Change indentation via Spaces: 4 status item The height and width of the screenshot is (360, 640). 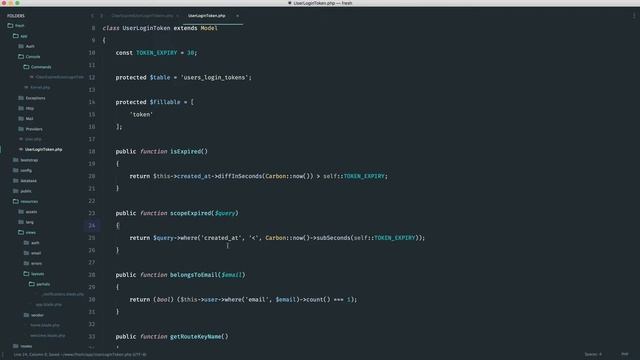click(593, 354)
